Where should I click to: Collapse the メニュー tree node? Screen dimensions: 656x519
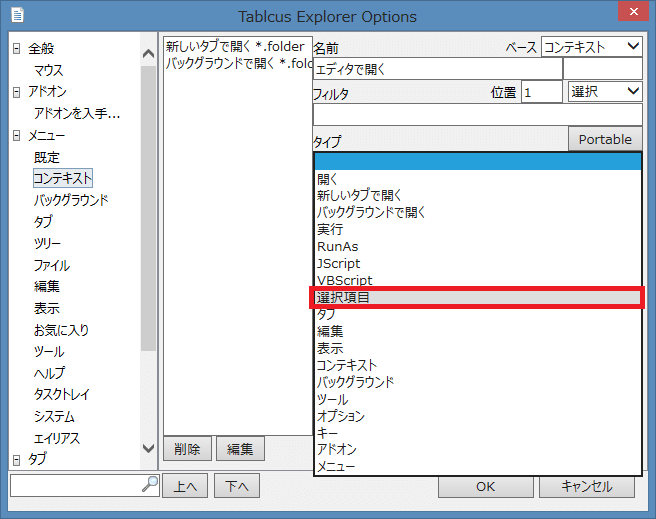[x=16, y=136]
